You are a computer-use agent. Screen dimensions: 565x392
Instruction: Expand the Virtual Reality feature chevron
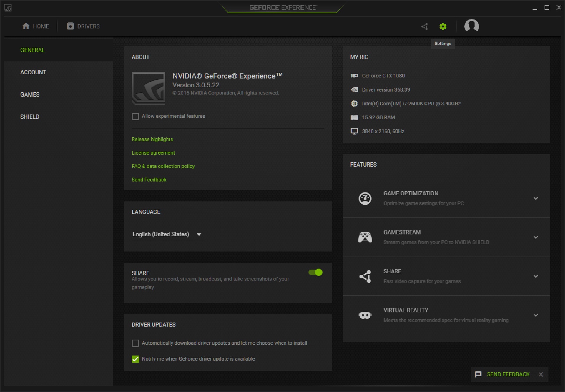point(536,315)
